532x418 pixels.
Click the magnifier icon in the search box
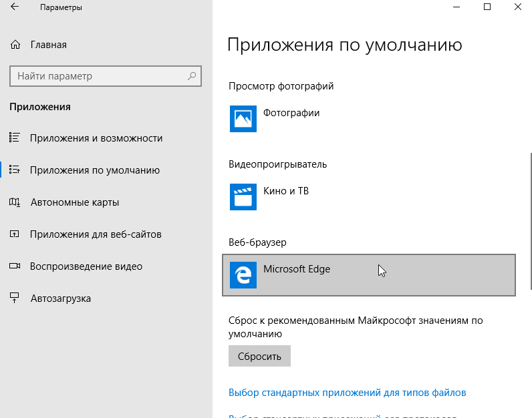click(192, 76)
